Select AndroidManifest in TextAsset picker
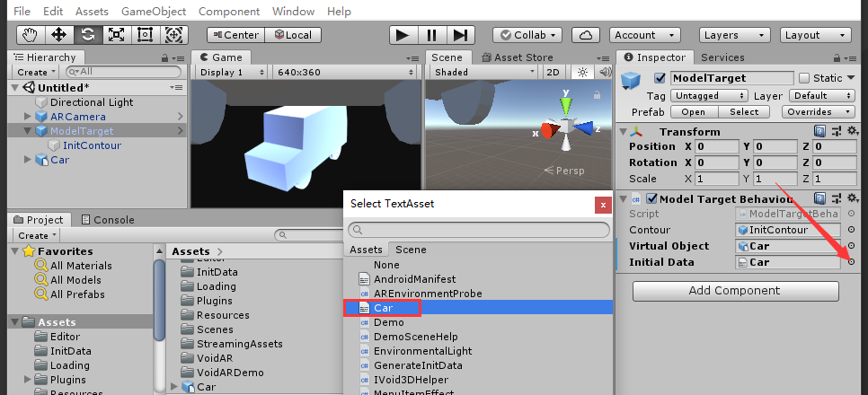868x395 pixels. (478, 279)
